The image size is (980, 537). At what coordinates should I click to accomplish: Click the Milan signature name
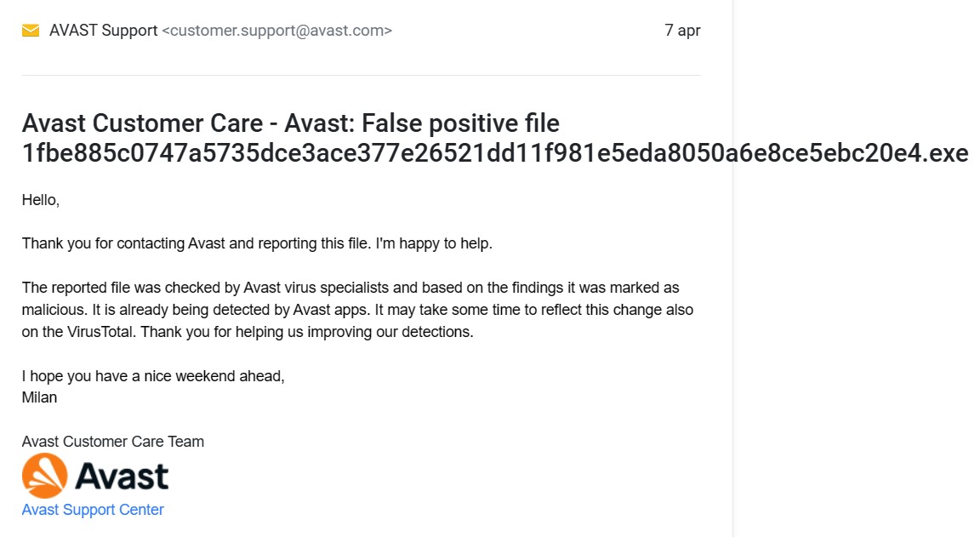[39, 397]
